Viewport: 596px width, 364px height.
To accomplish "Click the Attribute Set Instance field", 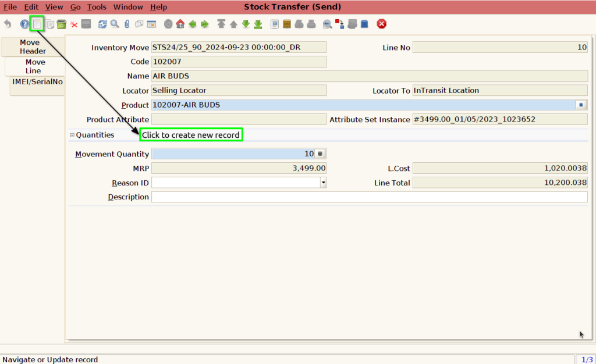I will (500, 119).
